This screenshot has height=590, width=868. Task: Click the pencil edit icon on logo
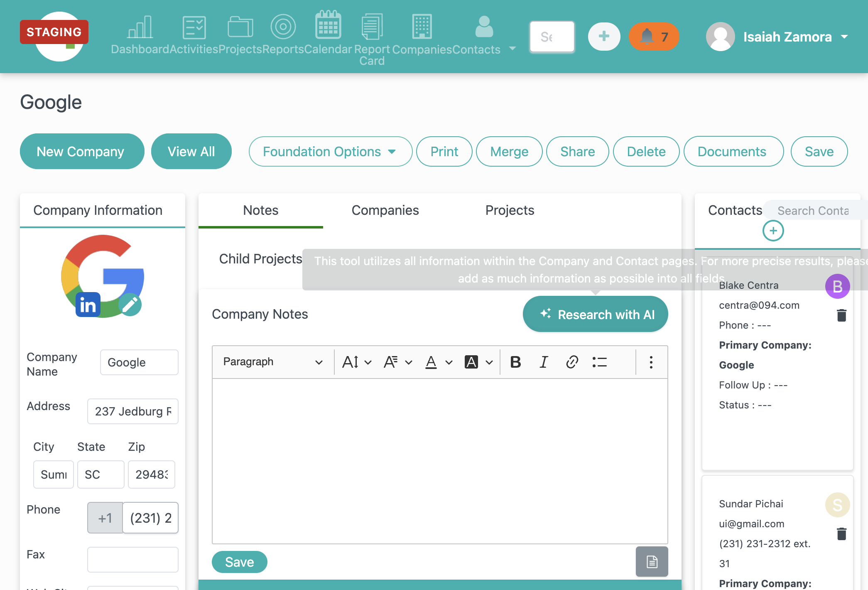(130, 305)
